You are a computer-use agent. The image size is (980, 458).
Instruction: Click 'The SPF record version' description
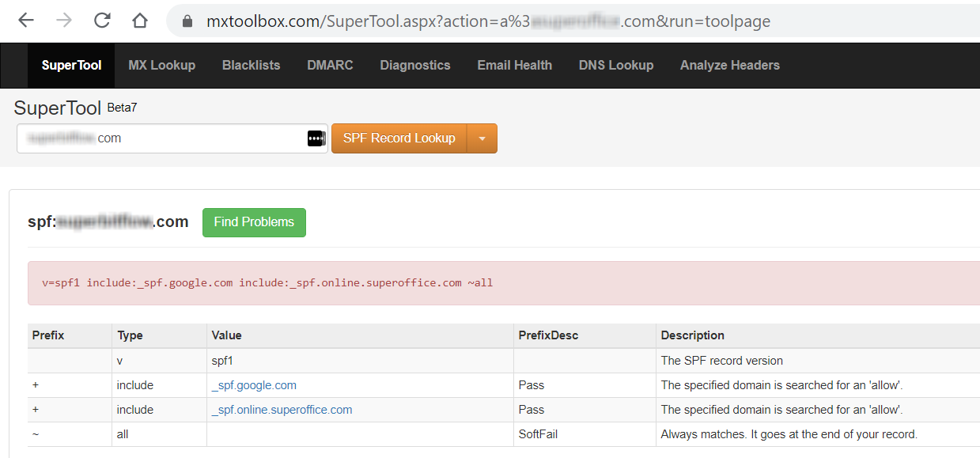(x=722, y=361)
